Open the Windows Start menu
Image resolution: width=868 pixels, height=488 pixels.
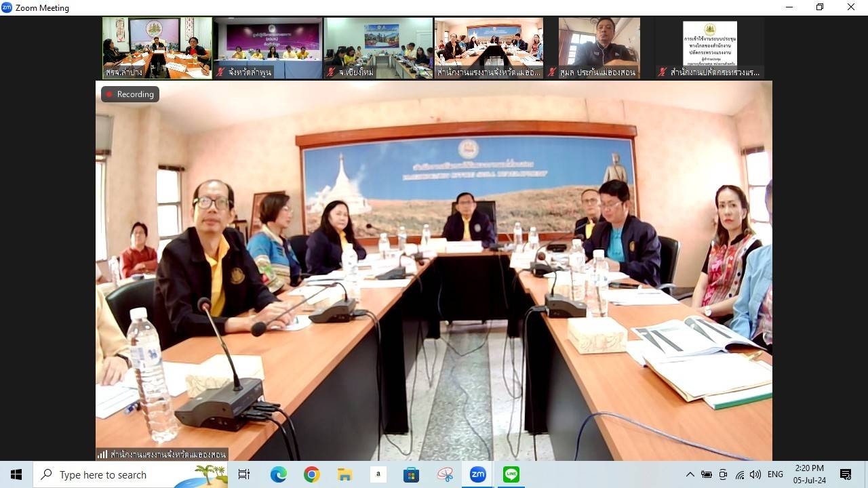[16, 474]
